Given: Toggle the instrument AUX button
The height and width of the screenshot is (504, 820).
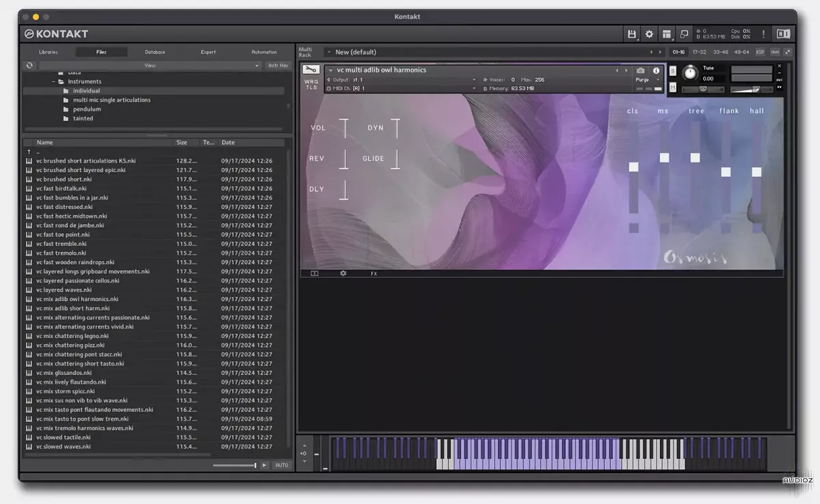Looking at the screenshot, I should 780,80.
